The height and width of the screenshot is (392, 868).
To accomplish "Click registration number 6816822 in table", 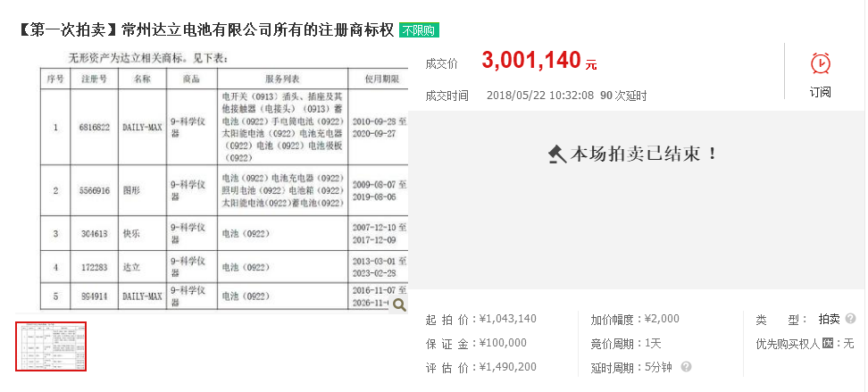I will click(94, 127).
